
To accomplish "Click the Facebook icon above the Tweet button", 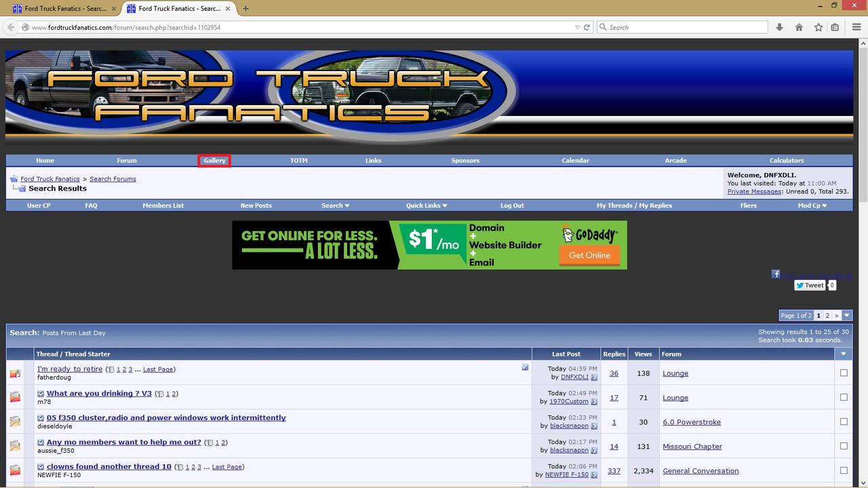I will pos(775,274).
